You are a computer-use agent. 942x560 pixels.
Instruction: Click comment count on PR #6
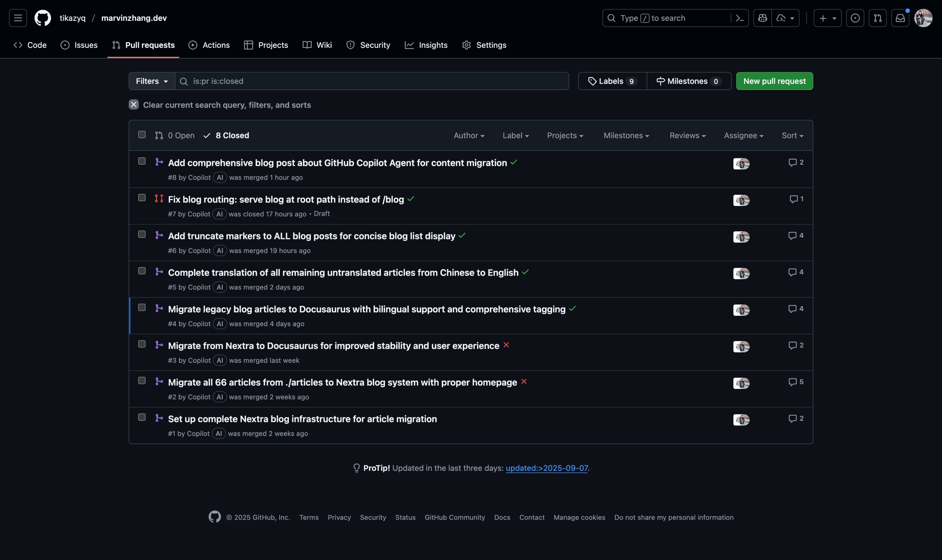coord(795,235)
